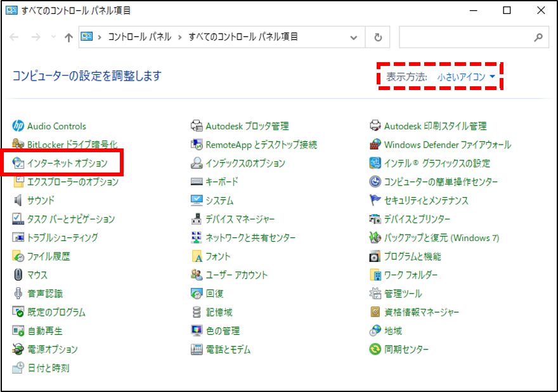Click the 自動再生 icon
This screenshot has width=558, height=392.
[18, 330]
